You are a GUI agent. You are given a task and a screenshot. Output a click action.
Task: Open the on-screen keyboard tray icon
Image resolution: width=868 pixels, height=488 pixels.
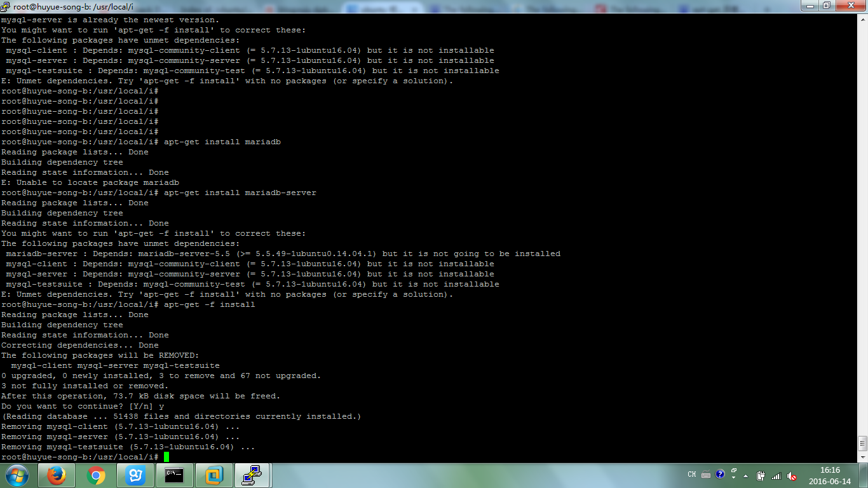(x=706, y=475)
